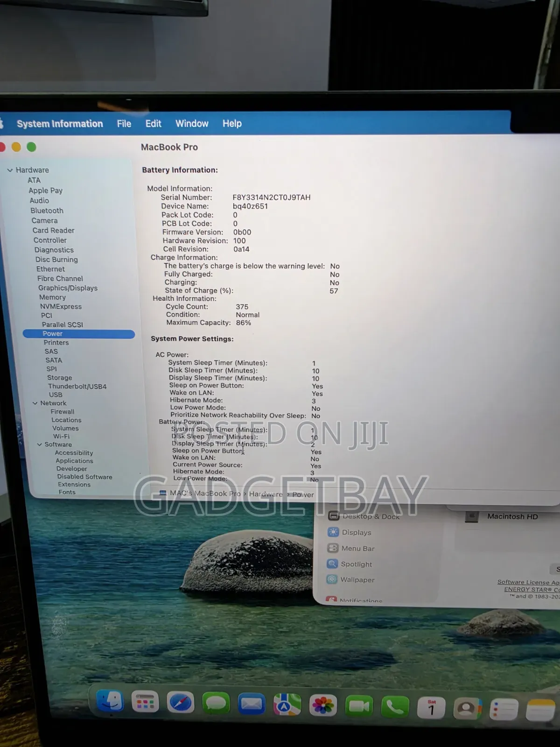The height and width of the screenshot is (747, 560).
Task: Open Mail app in the Dock
Action: pos(252,704)
